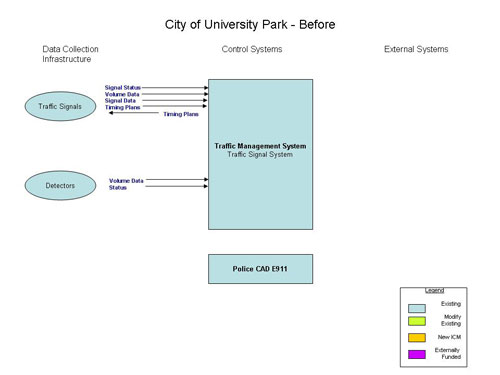Select the New ICM legend label
Viewport: 500px width, 375px height.
pos(449,337)
